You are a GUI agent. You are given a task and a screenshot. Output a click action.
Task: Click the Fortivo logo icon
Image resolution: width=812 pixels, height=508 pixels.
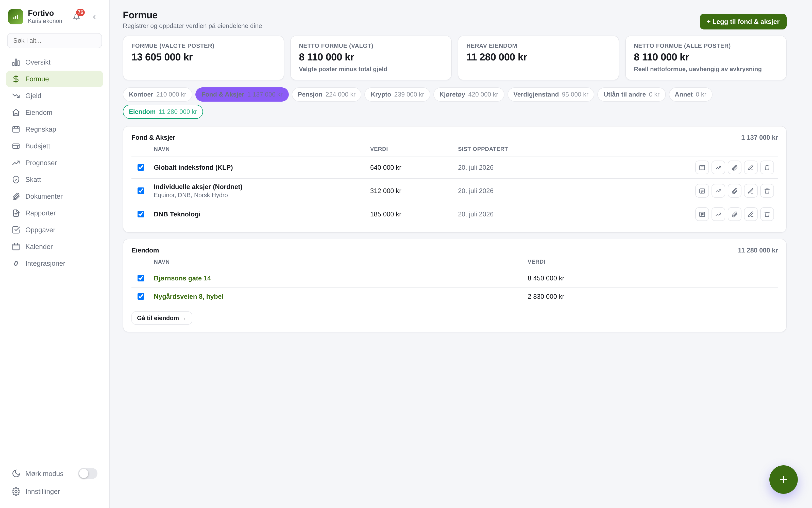(16, 17)
